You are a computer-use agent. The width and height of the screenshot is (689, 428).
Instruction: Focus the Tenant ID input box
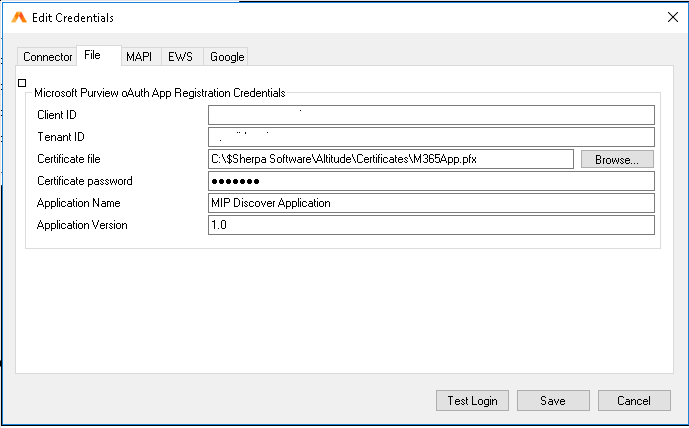point(430,137)
